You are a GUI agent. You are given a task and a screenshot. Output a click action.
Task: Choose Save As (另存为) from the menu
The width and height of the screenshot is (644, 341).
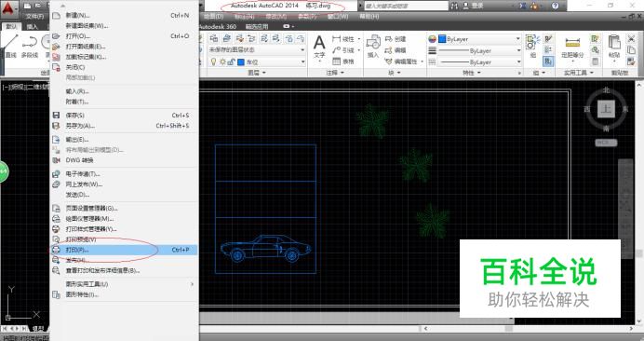124,126
